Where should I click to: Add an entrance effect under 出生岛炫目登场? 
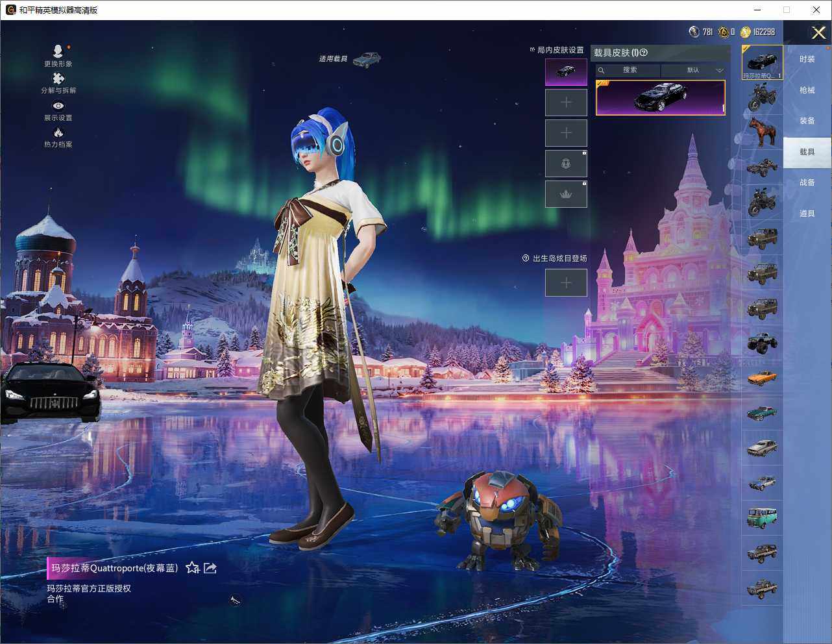point(566,282)
